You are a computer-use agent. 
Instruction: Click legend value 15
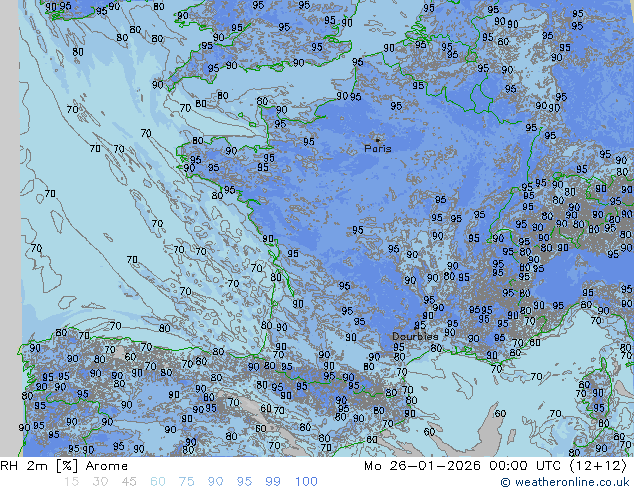(x=71, y=482)
